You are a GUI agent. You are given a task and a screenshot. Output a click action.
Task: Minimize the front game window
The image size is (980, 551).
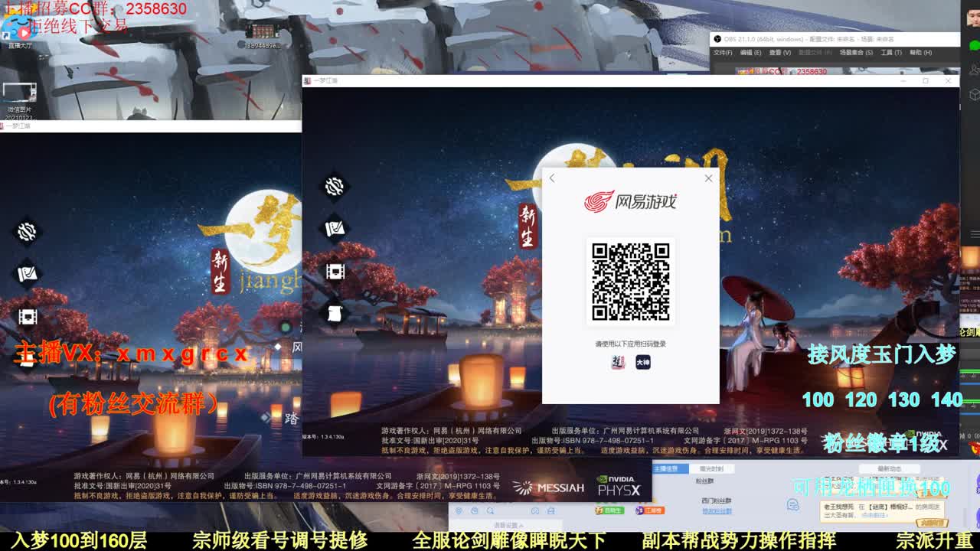[903, 80]
